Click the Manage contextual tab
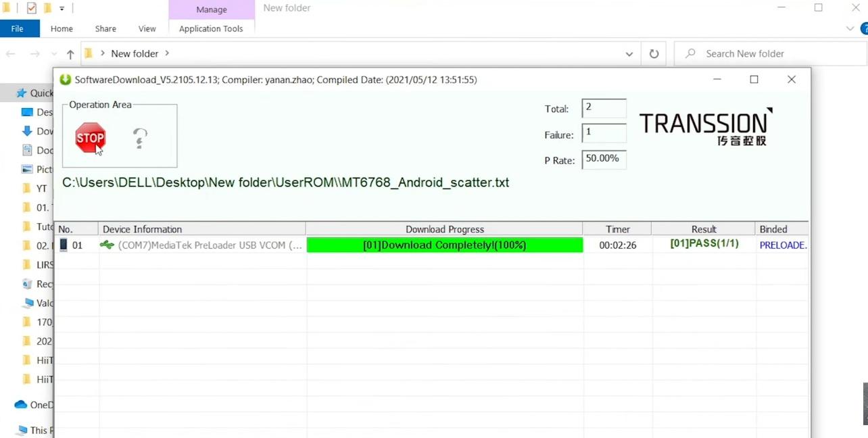Screen dimensions: 868x438 point(212,9)
